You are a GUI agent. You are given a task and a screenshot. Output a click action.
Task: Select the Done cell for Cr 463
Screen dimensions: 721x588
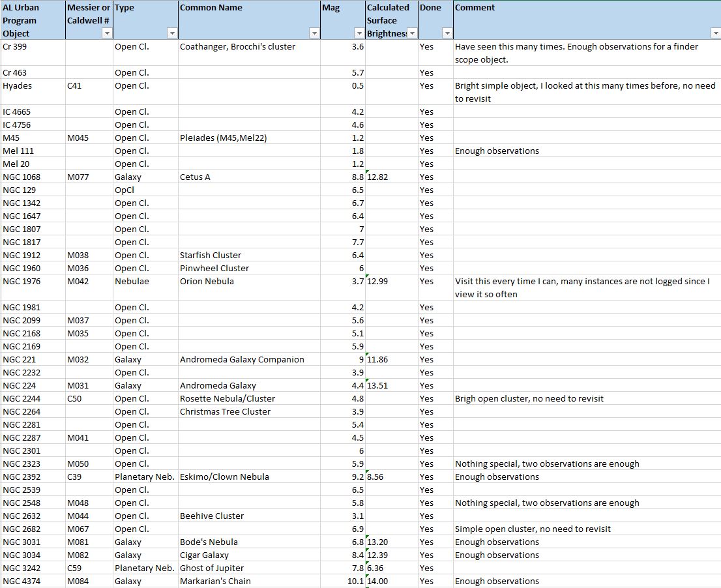point(435,73)
